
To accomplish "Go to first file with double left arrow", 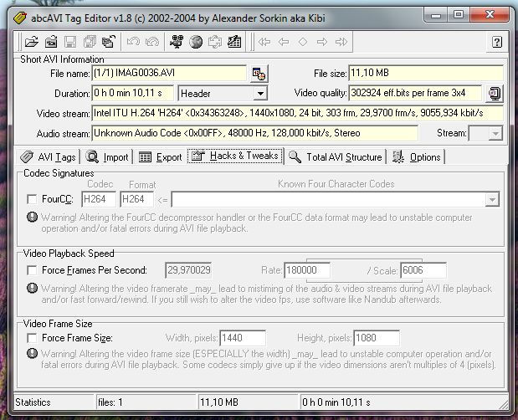I will coord(264,42).
